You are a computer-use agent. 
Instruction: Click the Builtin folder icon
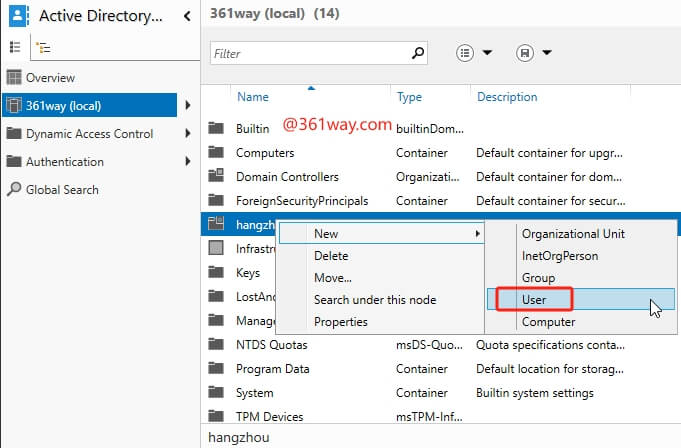click(x=215, y=129)
